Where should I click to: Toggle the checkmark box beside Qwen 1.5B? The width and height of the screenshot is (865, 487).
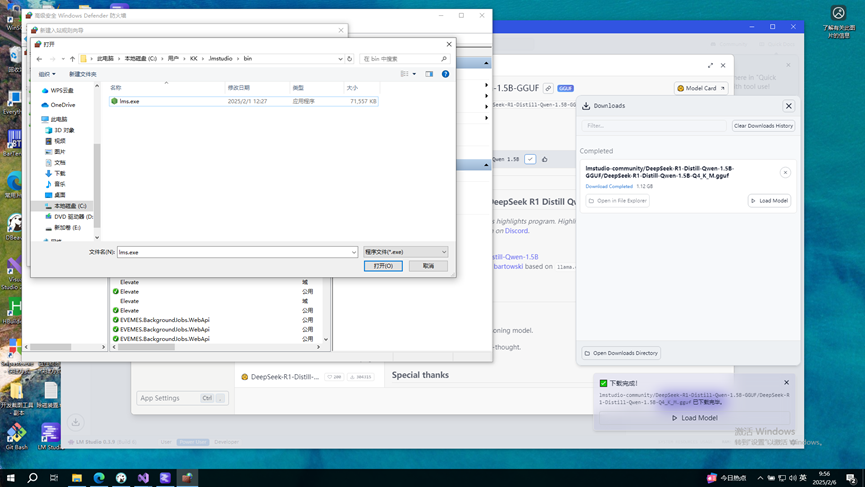point(530,159)
